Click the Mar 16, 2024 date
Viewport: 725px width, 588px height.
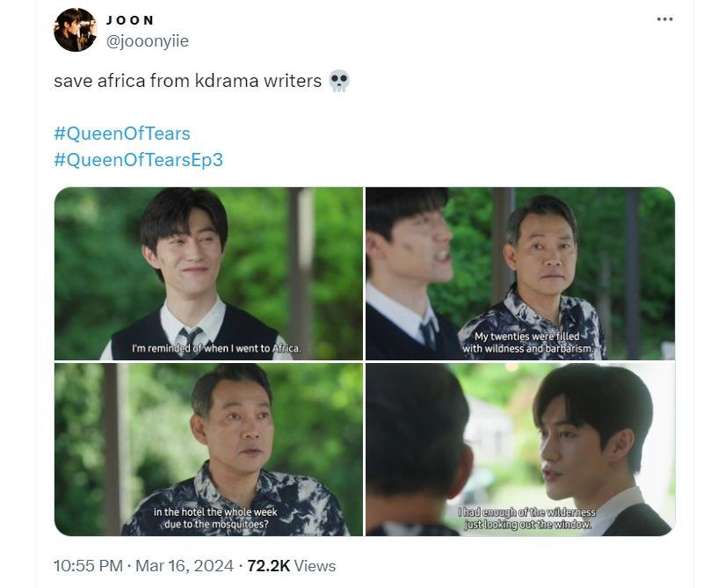pos(185,566)
